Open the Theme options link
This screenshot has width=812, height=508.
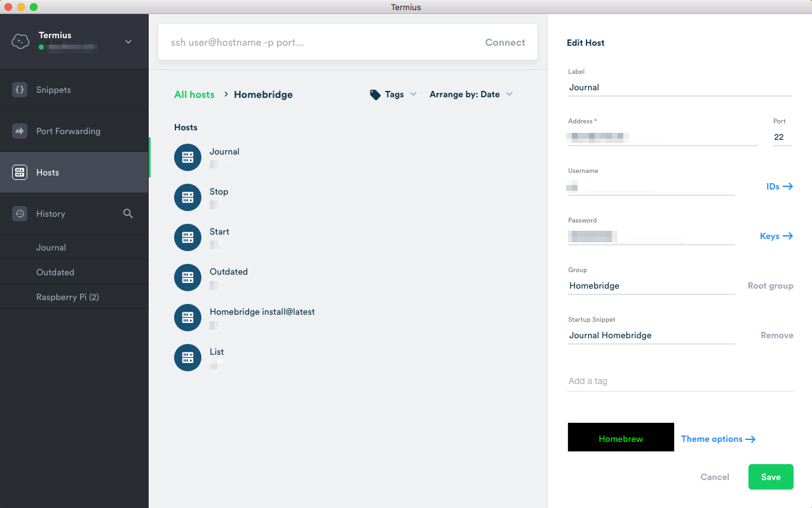coord(717,439)
